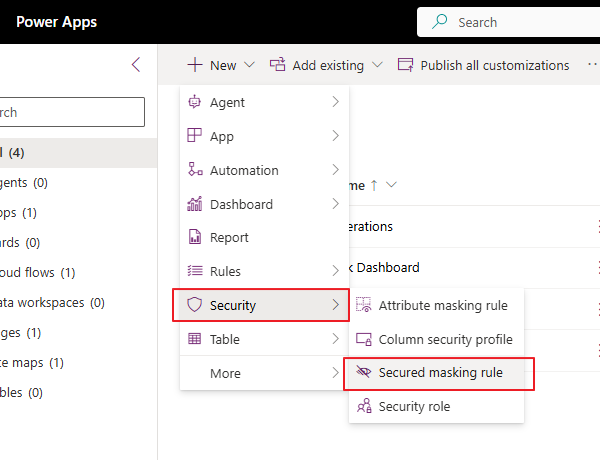Open Cards (0) in sidebar
Image resolution: width=600 pixels, height=460 pixels.
tap(78, 243)
